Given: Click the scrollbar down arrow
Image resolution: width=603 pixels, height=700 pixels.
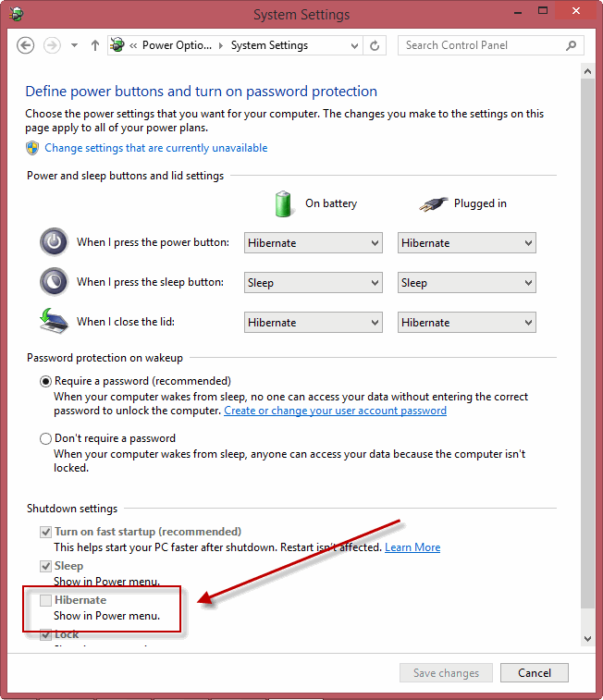Looking at the screenshot, I should click(x=587, y=639).
